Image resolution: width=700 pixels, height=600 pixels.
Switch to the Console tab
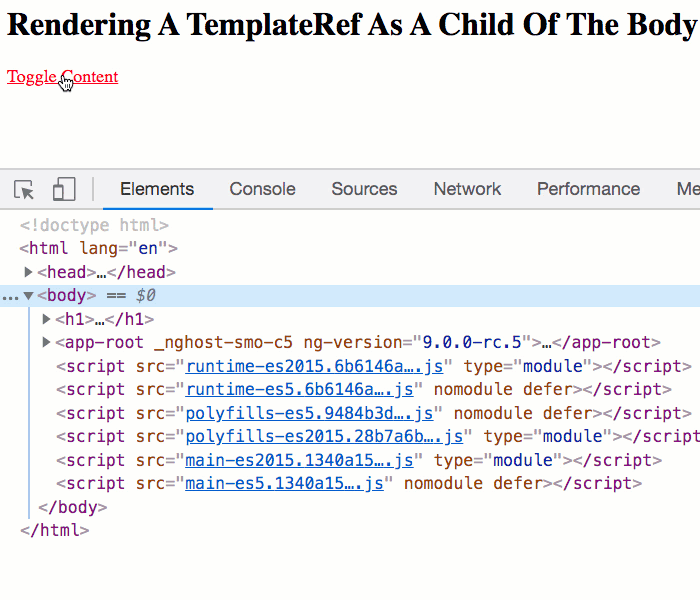[x=262, y=189]
